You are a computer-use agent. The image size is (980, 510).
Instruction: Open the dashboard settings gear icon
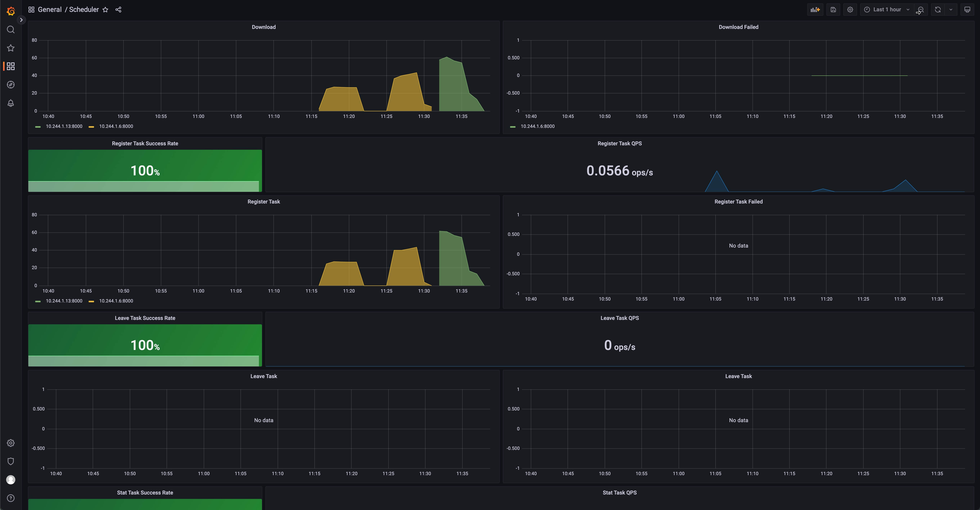tap(850, 10)
